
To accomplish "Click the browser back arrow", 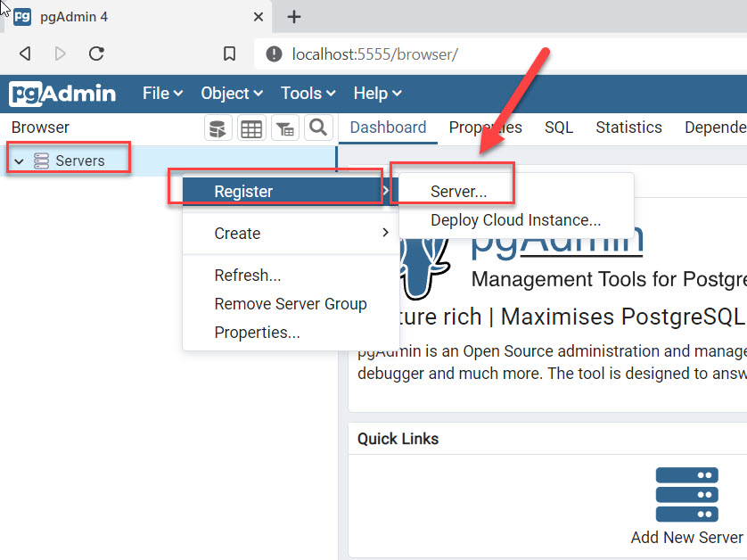I will click(x=25, y=54).
